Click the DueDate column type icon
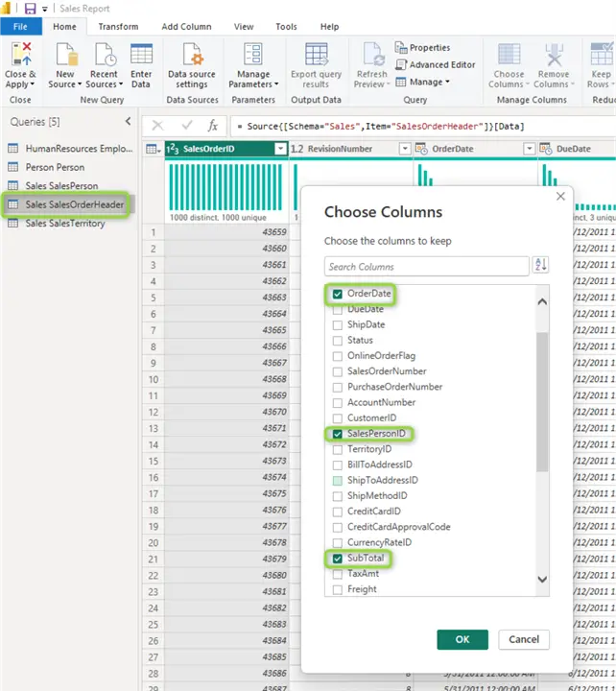Screen dimensions: 616x691 (546, 149)
